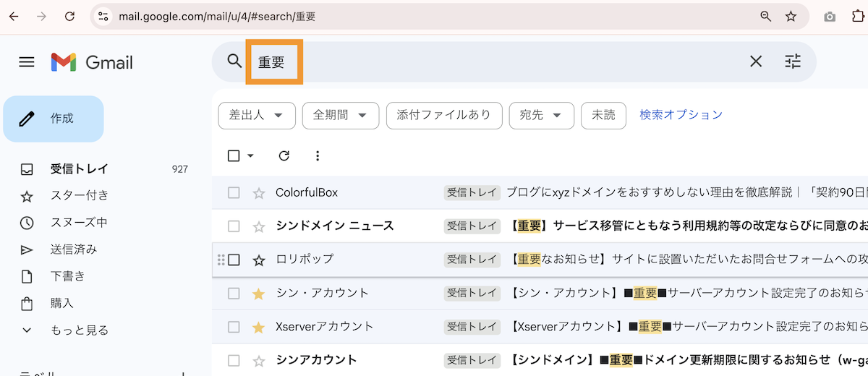Click the refresh icon above the mail list
The image size is (868, 376).
tap(284, 155)
